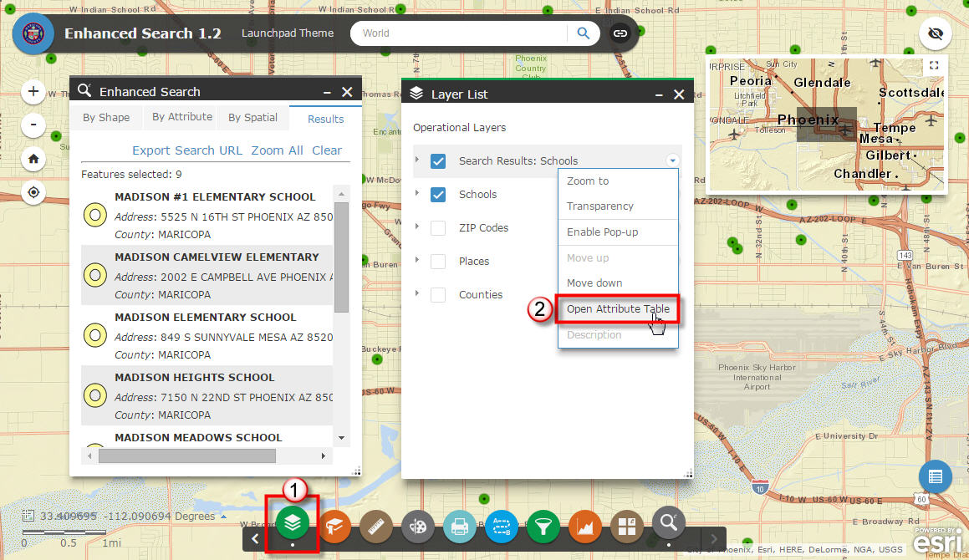
Task: Enable the Counties layer checkbox
Action: point(437,294)
